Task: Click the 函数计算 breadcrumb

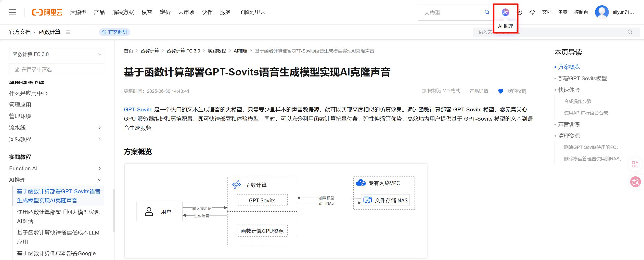Action: [150, 51]
